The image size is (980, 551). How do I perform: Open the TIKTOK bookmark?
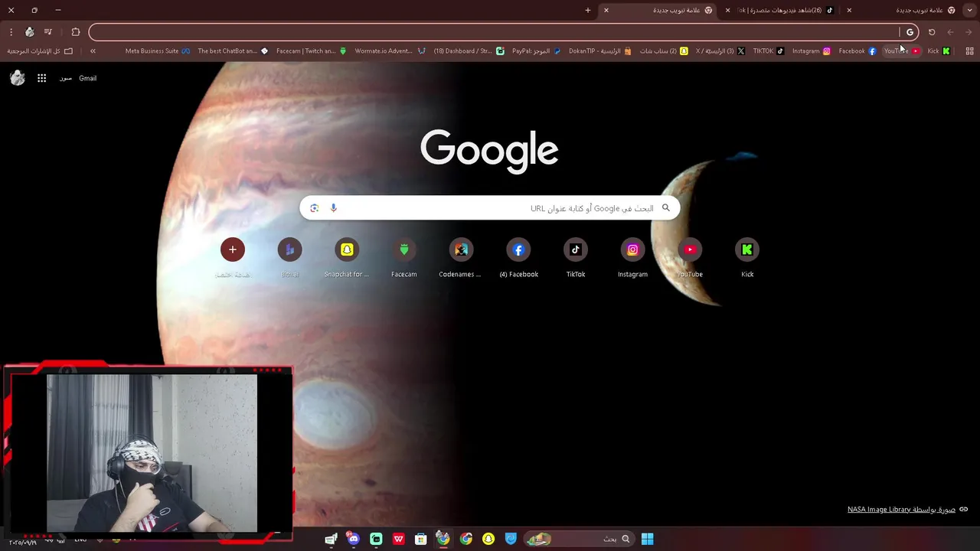768,51
